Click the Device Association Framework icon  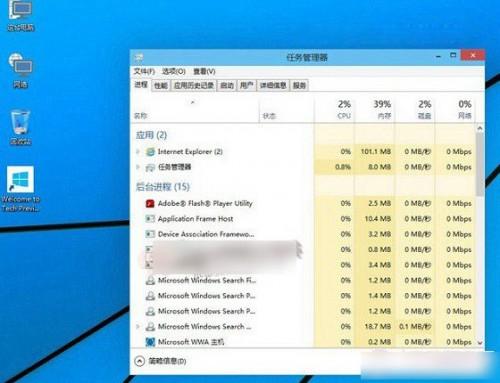[x=150, y=234]
